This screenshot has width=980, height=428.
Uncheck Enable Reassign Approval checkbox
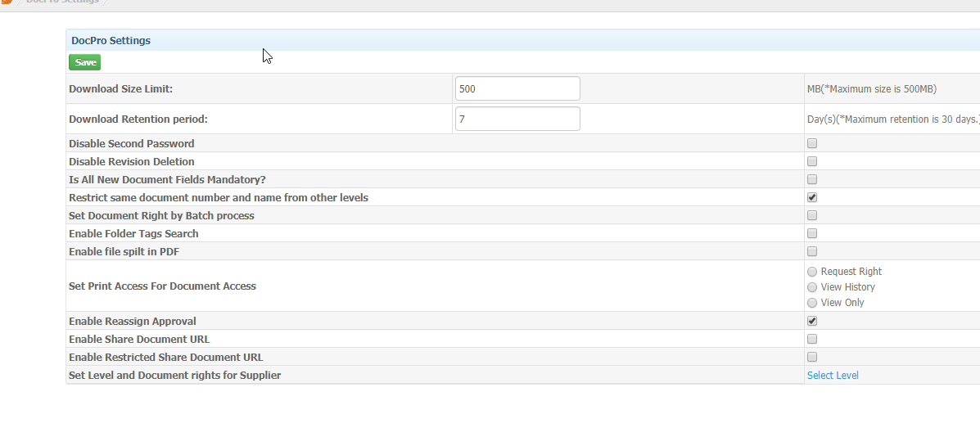pyautogui.click(x=812, y=321)
